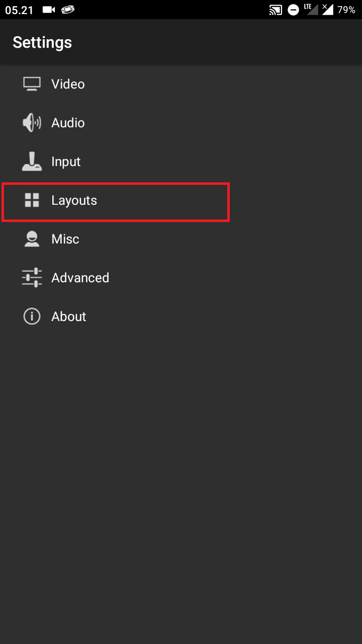This screenshot has height=644, width=362.
Task: Click the Advanced sliders icon
Action: (32, 278)
